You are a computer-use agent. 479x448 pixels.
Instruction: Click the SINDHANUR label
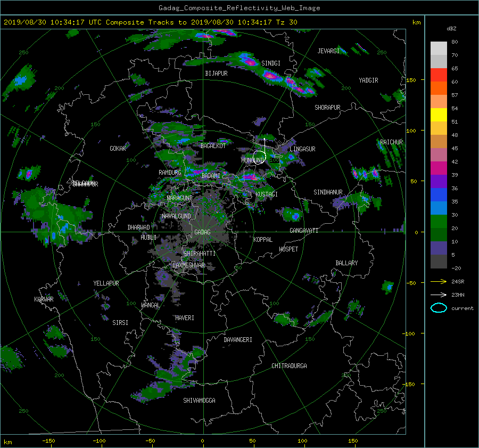point(328,192)
